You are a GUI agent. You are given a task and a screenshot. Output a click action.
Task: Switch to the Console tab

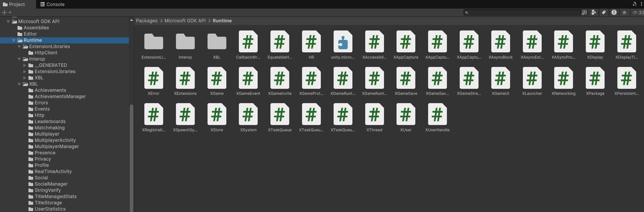[x=52, y=4]
